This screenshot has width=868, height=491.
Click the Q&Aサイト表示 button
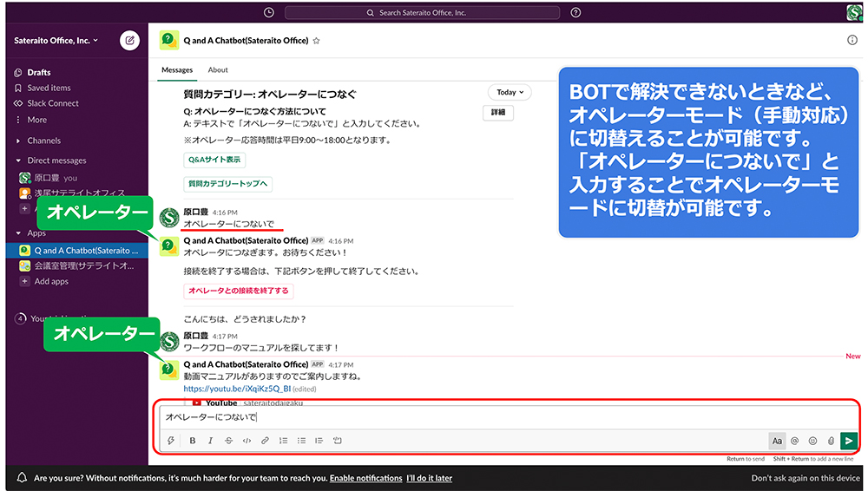214,160
